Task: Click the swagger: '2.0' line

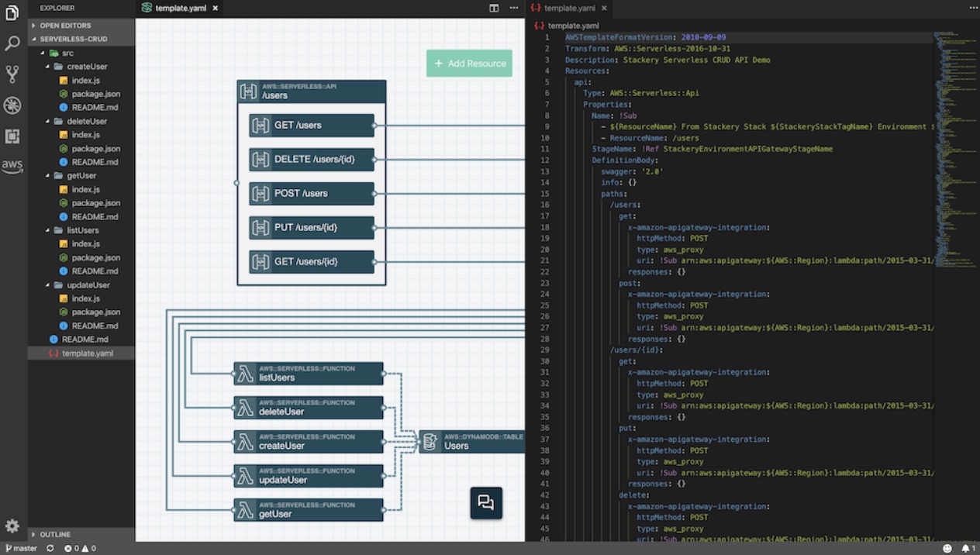Action: point(632,171)
